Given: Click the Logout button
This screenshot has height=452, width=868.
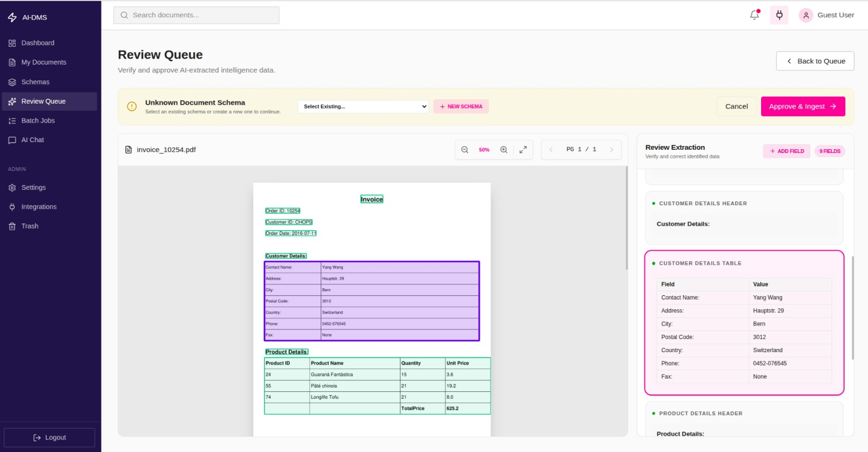Looking at the screenshot, I should point(49,437).
